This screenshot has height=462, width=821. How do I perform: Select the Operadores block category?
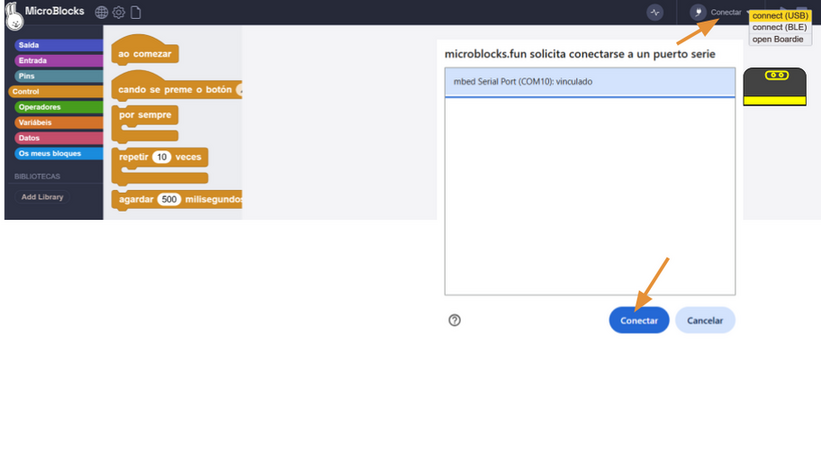[x=59, y=107]
